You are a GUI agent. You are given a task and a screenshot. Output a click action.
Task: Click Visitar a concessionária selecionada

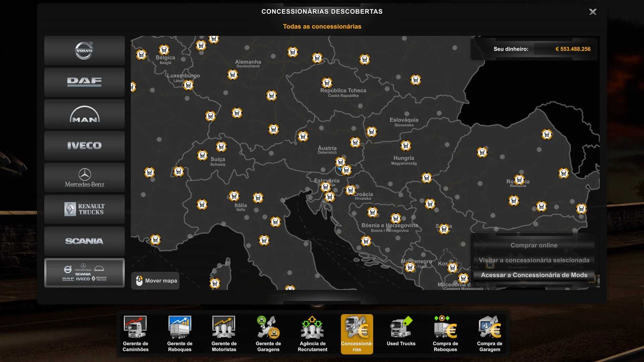click(534, 260)
